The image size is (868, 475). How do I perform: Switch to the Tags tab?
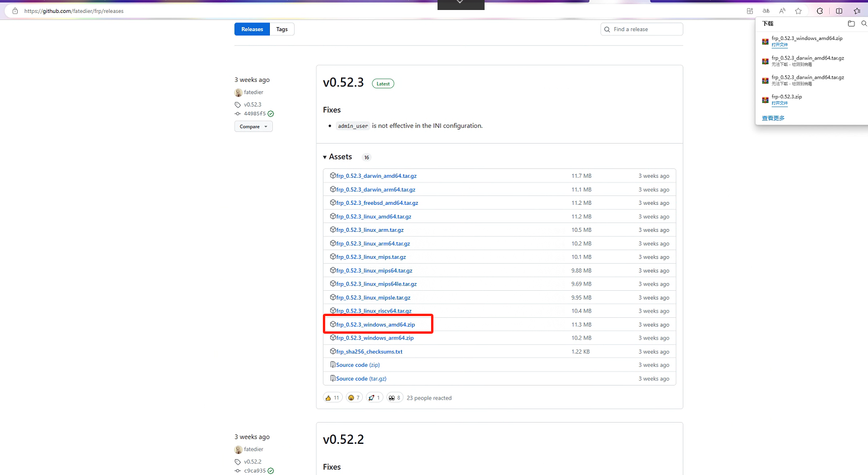click(x=282, y=29)
